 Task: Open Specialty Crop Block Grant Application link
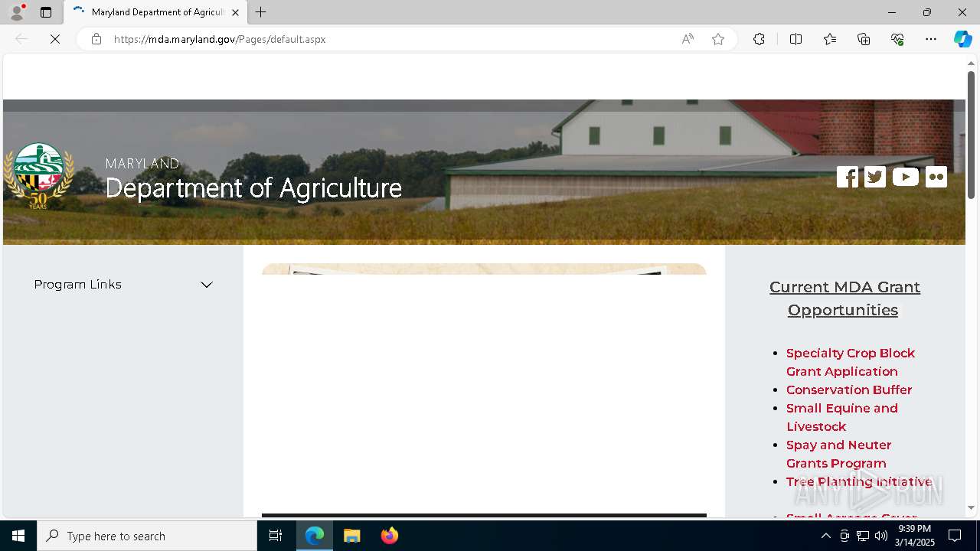[850, 362]
